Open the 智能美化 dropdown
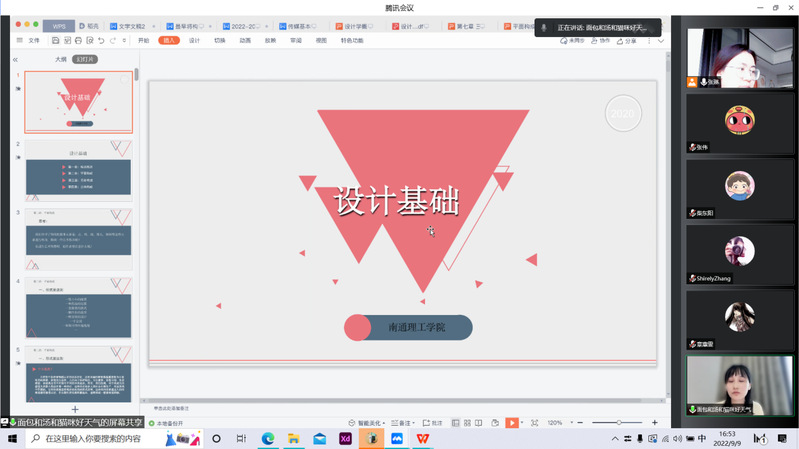Image resolution: width=799 pixels, height=449 pixels. click(366, 423)
